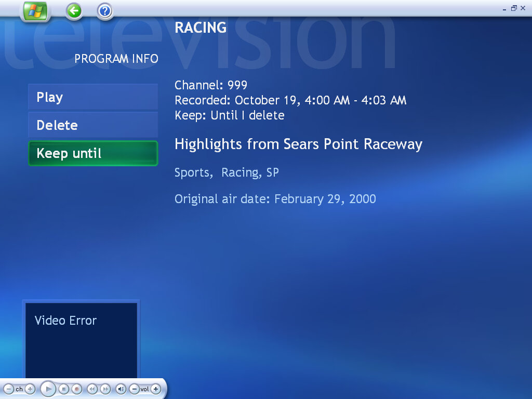Click the green Windows Media Center start button
Viewport: 532px width, 399px height.
(x=35, y=11)
